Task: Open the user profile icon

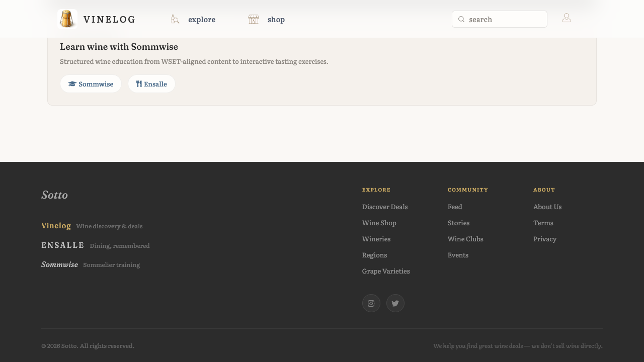Action: [567, 18]
